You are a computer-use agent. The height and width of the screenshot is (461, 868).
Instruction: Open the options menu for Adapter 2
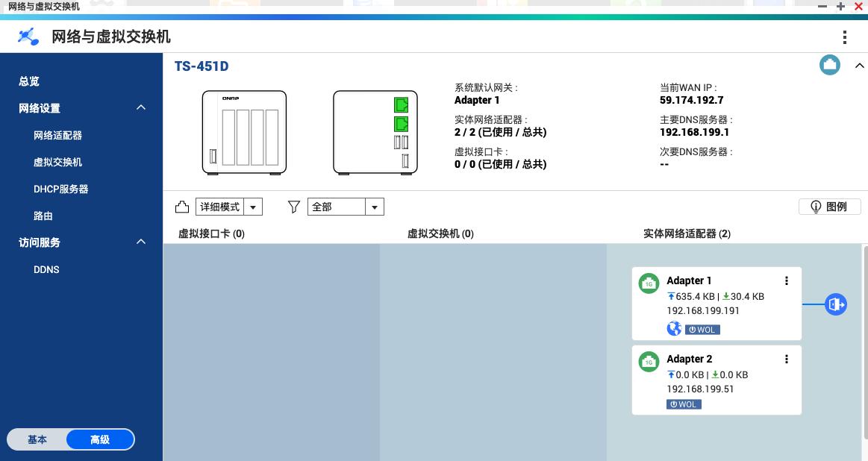(x=787, y=359)
